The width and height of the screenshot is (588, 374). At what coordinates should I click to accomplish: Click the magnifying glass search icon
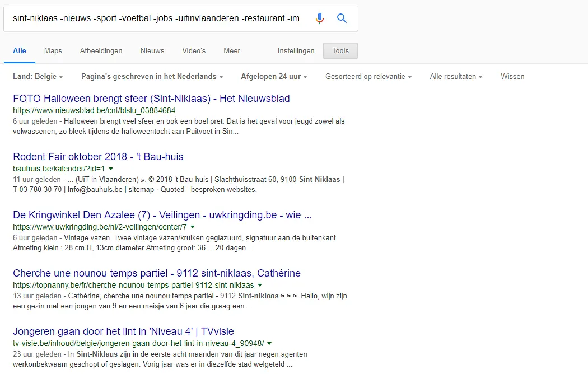342,18
